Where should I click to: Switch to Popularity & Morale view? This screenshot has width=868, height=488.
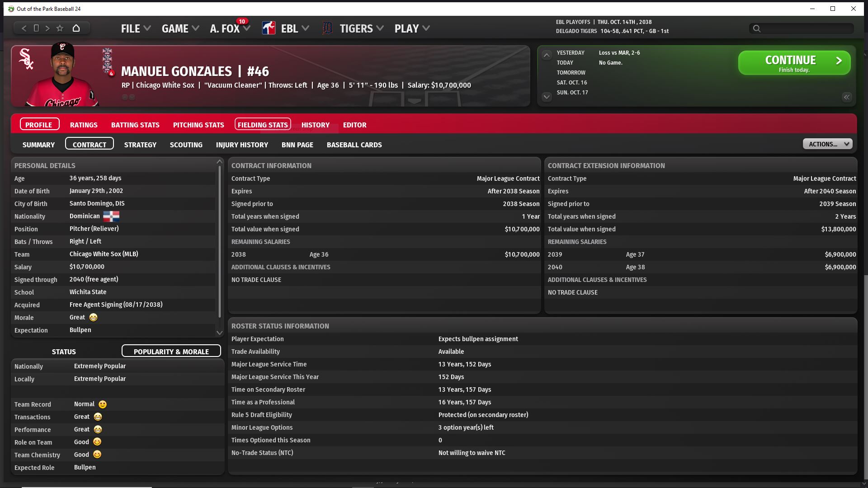(171, 351)
